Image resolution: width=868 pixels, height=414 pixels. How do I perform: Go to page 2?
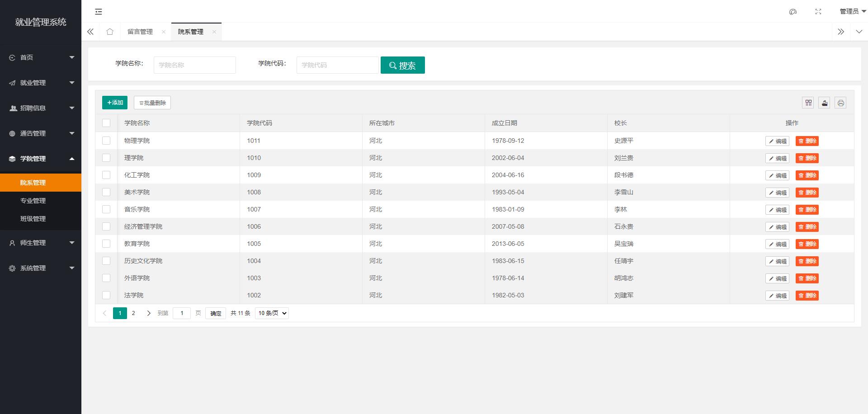tap(133, 313)
